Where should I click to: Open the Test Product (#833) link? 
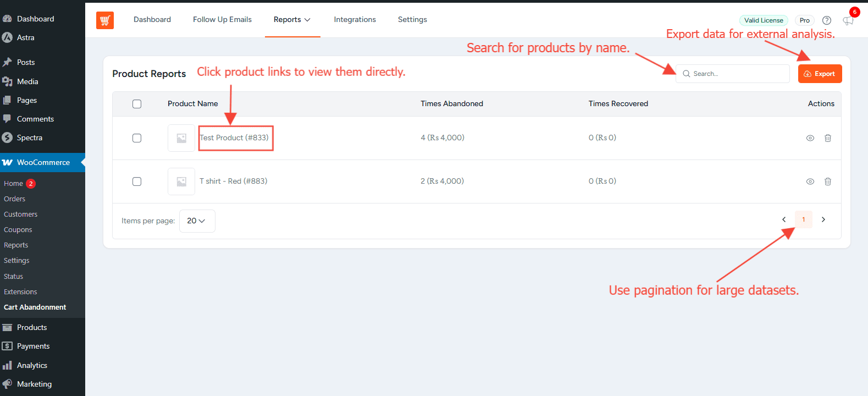click(234, 137)
